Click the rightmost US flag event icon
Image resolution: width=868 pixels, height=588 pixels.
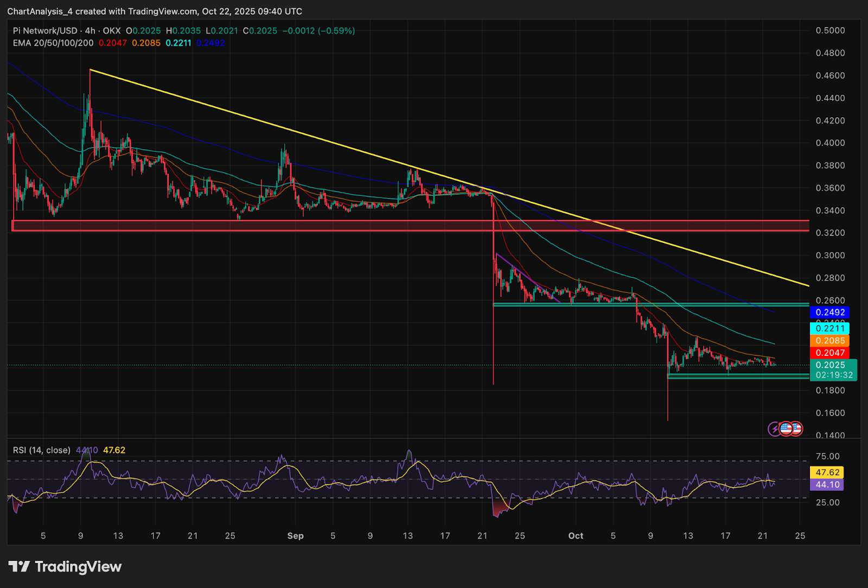point(796,429)
